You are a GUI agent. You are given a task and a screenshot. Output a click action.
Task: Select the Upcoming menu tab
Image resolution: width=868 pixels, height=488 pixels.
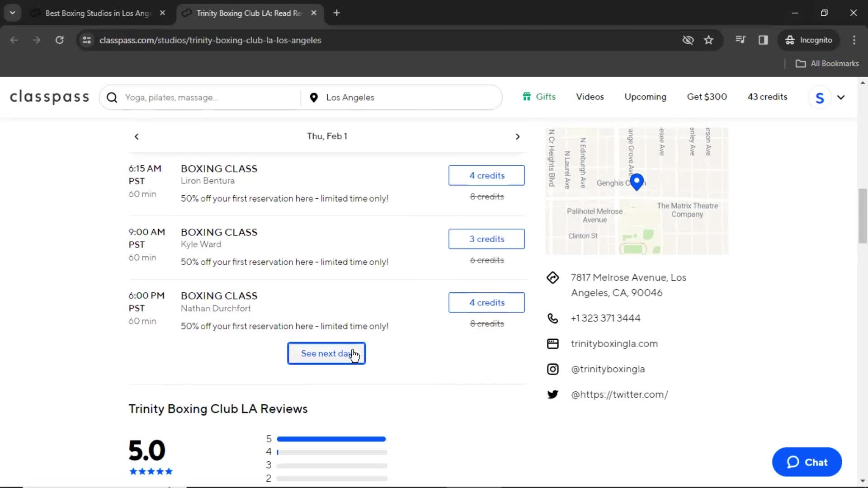[x=646, y=97]
